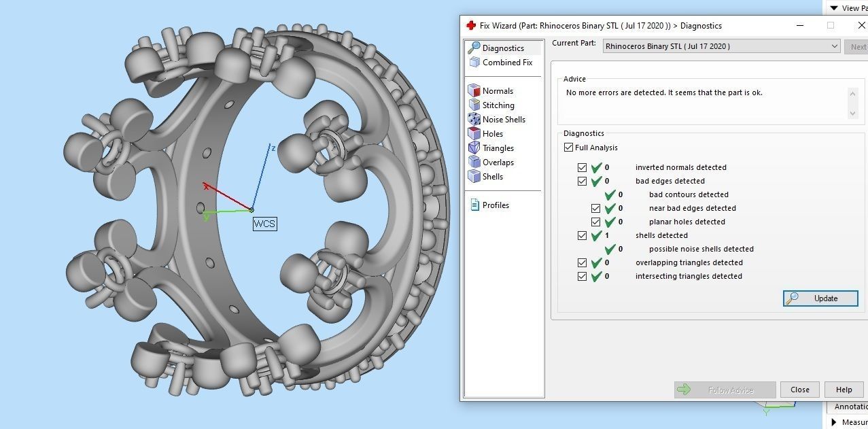Click the Update button
The height and width of the screenshot is (429, 868).
(x=820, y=298)
